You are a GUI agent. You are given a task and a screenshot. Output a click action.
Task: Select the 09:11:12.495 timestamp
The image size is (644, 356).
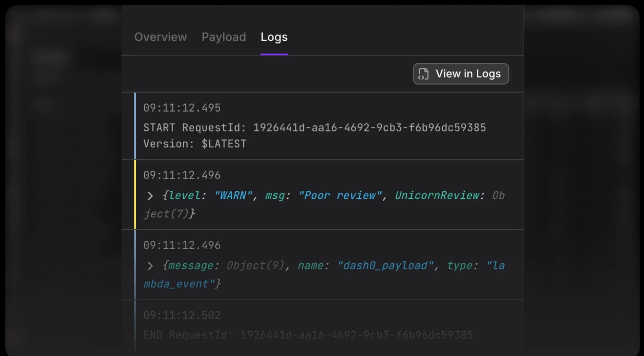tap(182, 108)
